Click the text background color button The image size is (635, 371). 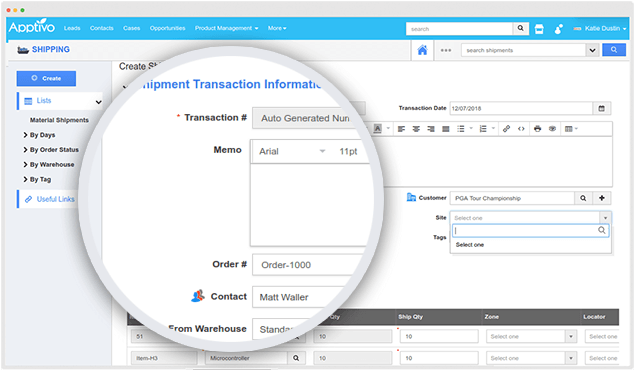coord(377,129)
